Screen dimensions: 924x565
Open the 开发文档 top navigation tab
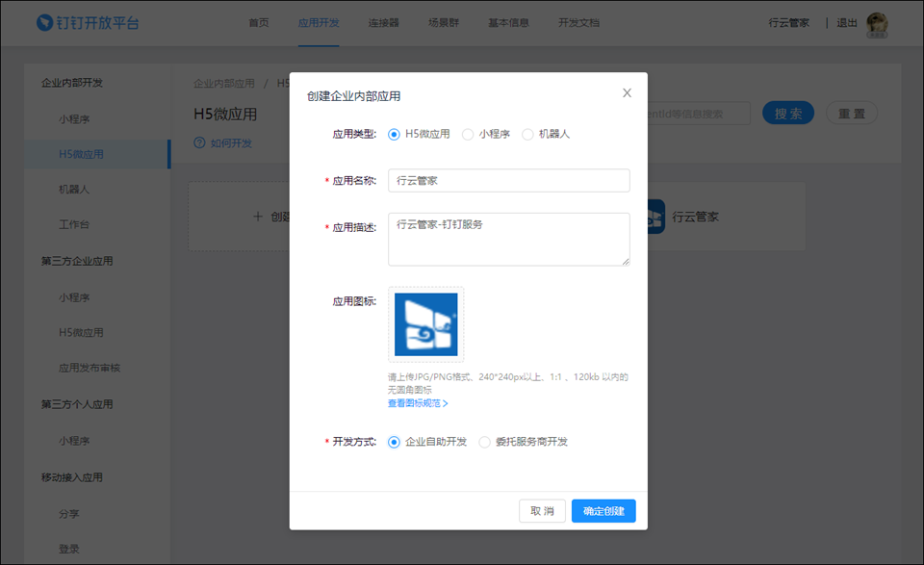578,23
